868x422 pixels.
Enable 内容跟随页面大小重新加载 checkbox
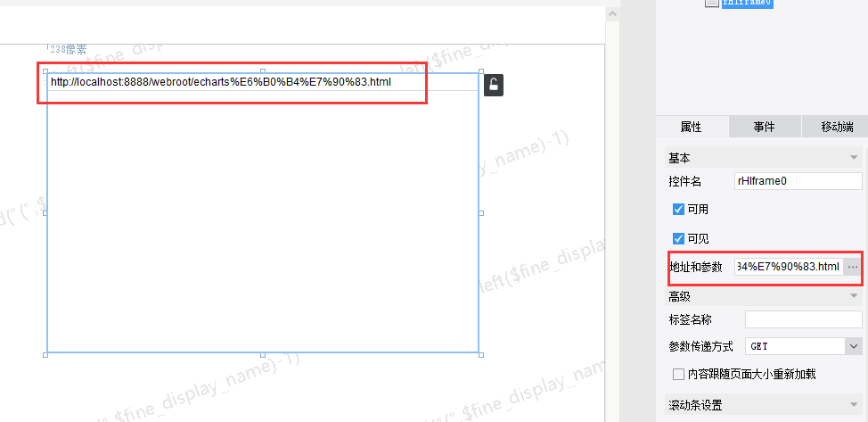[x=678, y=375]
